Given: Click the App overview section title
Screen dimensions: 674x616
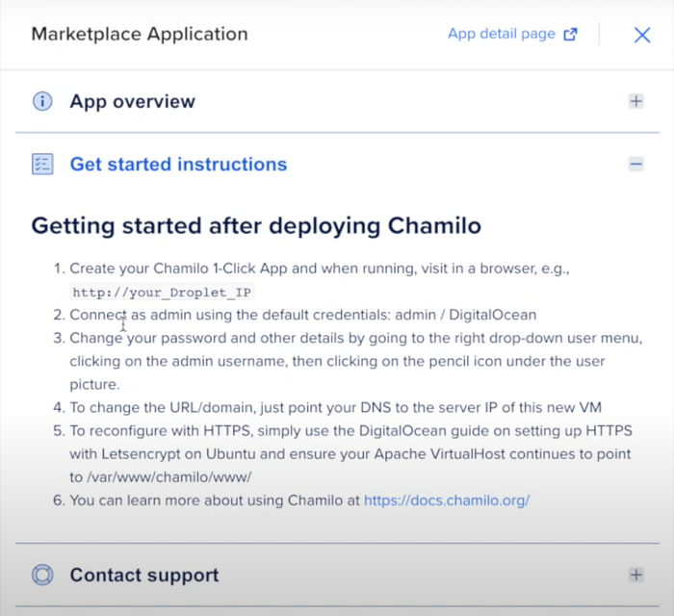Looking at the screenshot, I should (x=133, y=102).
